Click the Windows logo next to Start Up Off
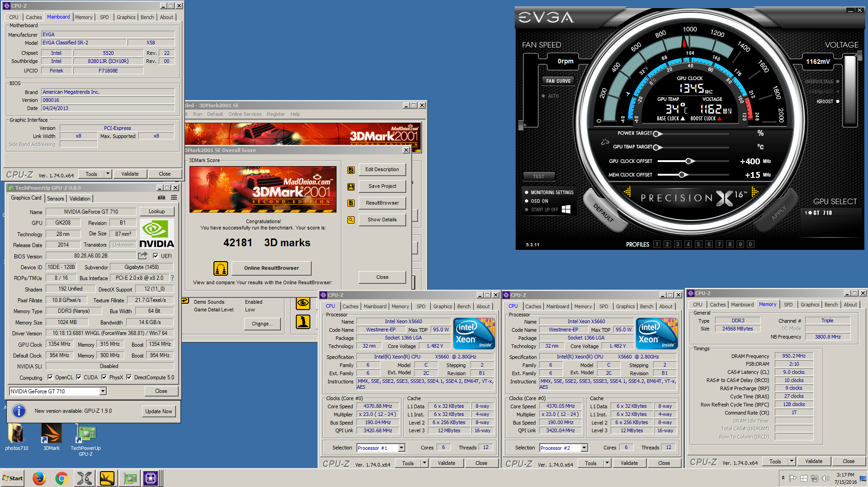This screenshot has width=868, height=487. [566, 210]
